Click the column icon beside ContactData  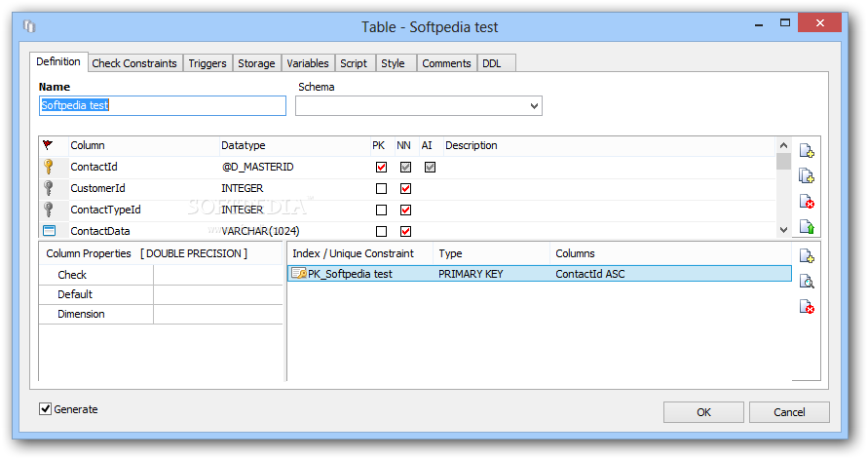[x=50, y=231]
